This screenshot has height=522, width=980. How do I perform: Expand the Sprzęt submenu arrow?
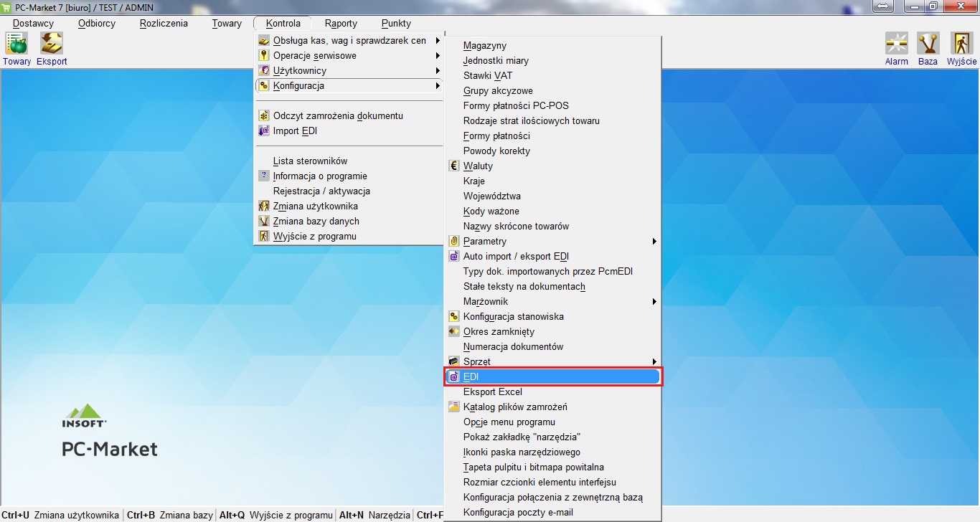(x=654, y=362)
